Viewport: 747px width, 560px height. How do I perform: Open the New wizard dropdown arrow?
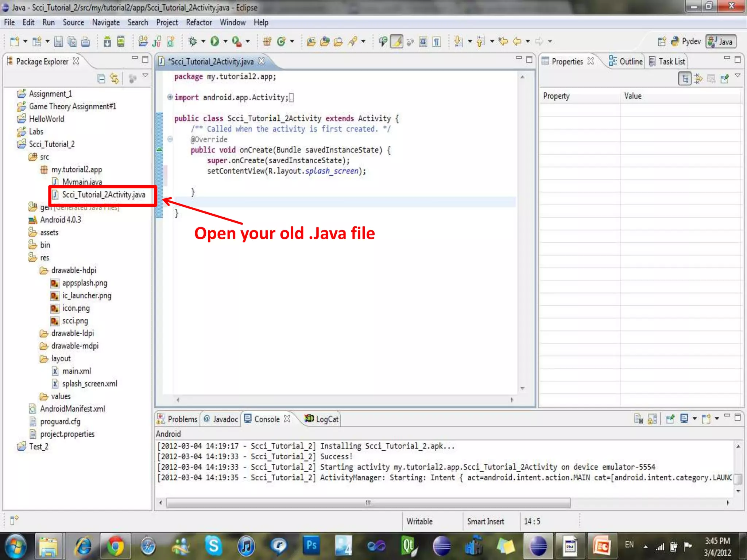[25, 42]
